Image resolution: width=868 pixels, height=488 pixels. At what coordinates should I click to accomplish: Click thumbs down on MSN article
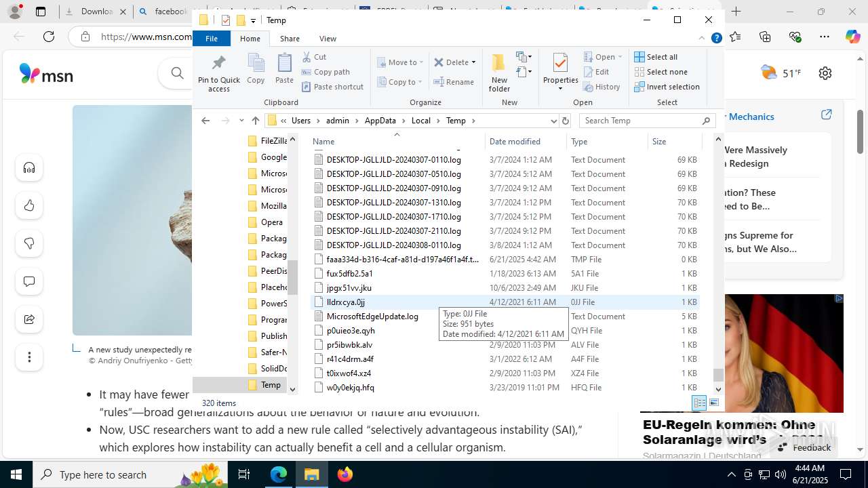tap(29, 244)
